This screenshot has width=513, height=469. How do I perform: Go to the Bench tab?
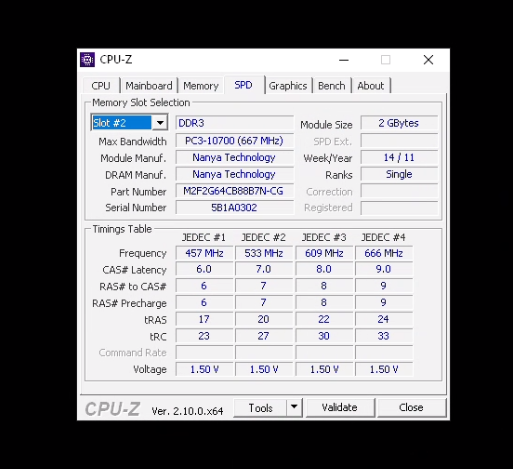(331, 86)
